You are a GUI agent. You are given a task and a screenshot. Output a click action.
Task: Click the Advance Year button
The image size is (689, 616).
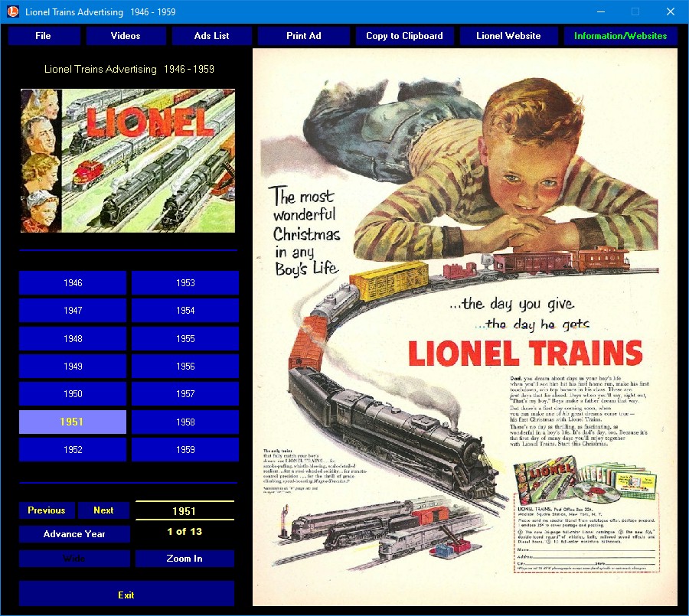pyautogui.click(x=74, y=534)
